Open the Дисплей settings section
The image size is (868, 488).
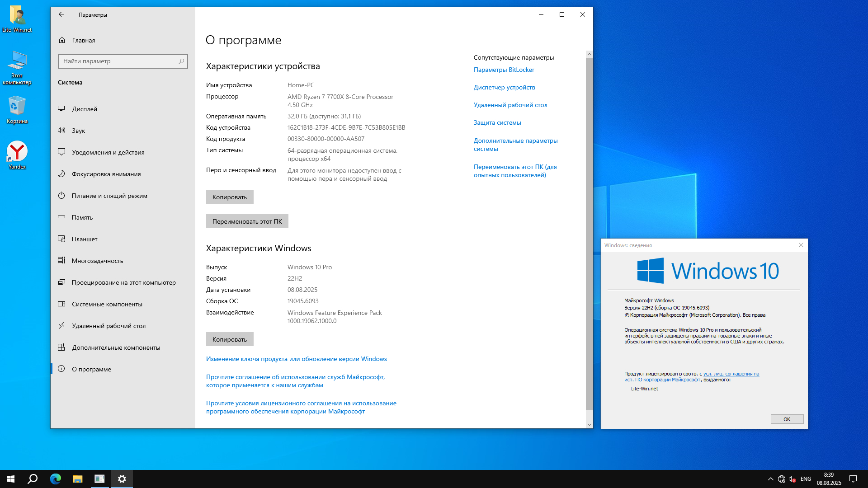click(x=85, y=109)
